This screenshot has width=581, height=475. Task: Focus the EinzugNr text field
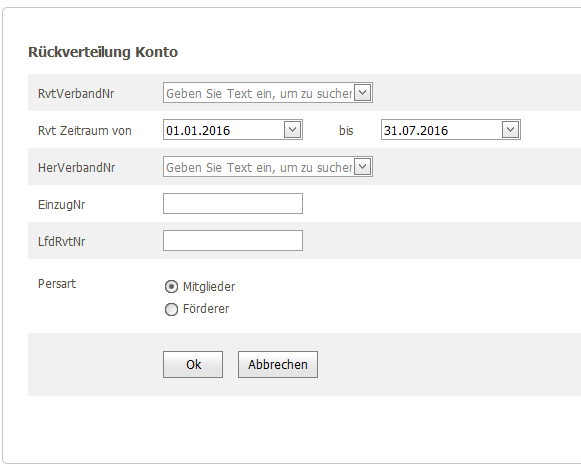coord(233,203)
